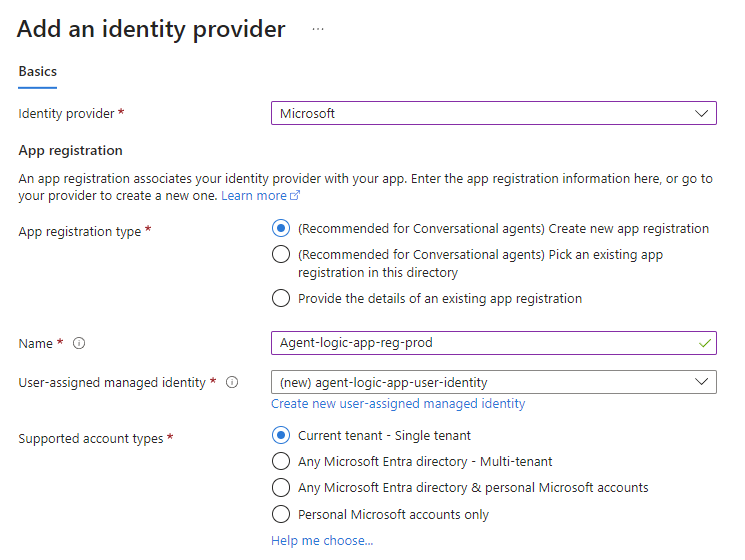The image size is (745, 560).
Task: Open the ellipsis more options menu
Action: pyautogui.click(x=318, y=29)
